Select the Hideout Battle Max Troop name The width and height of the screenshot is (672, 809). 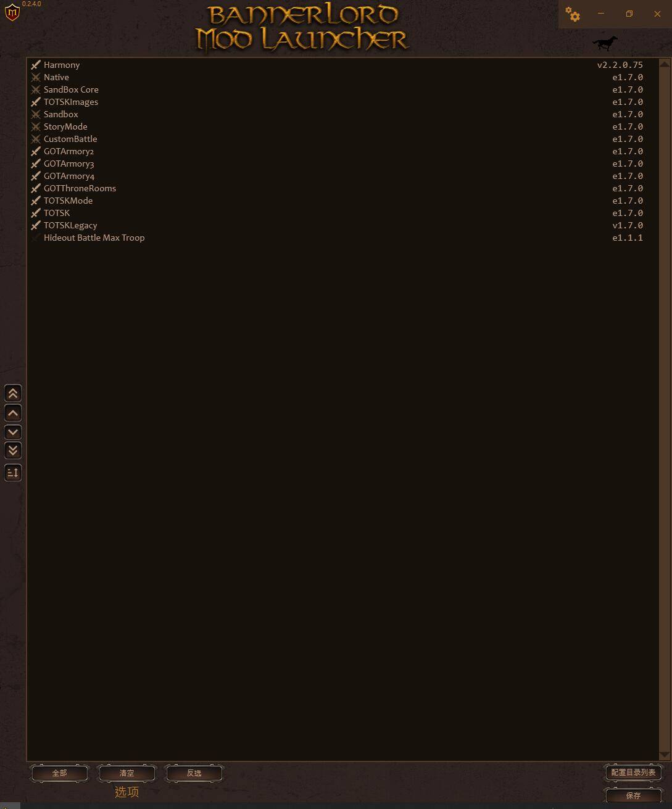point(94,238)
